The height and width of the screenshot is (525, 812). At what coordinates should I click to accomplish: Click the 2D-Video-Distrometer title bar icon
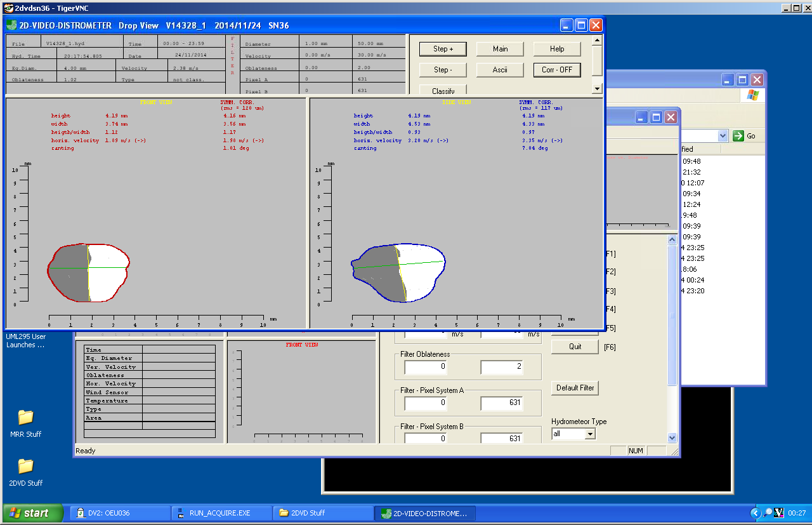12,25
